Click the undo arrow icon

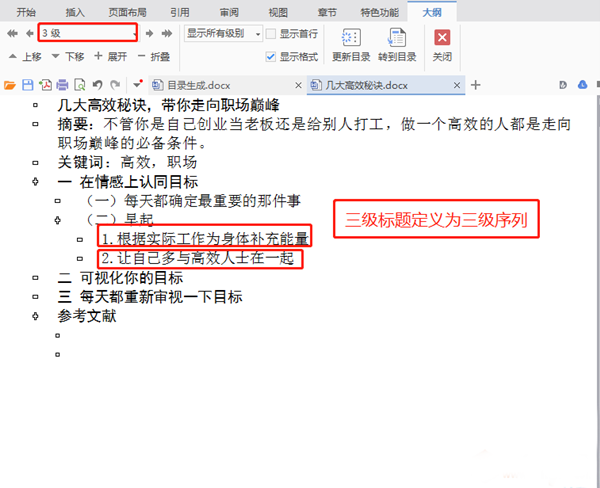(x=97, y=85)
